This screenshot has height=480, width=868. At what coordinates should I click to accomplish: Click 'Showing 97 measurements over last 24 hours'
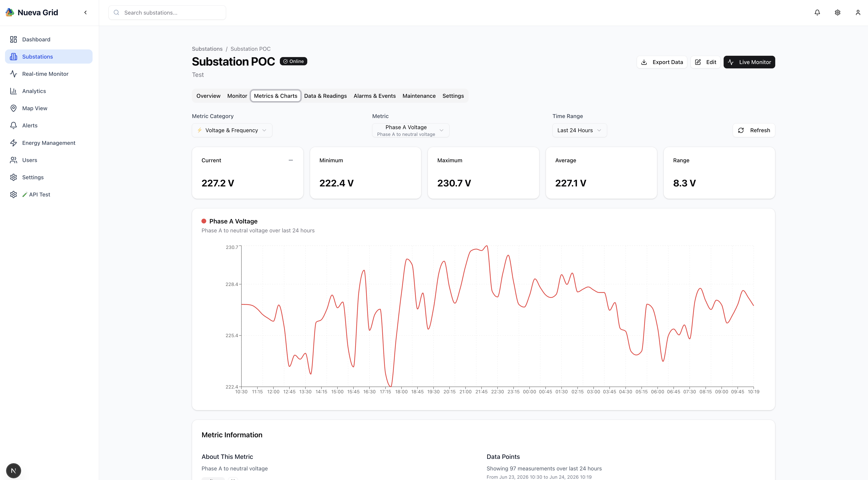pos(544,468)
